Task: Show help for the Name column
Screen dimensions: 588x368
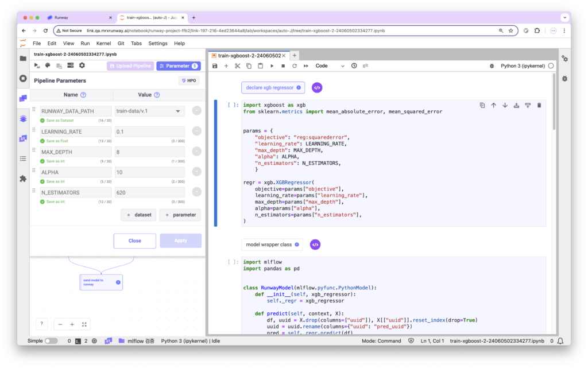Action: coord(83,95)
